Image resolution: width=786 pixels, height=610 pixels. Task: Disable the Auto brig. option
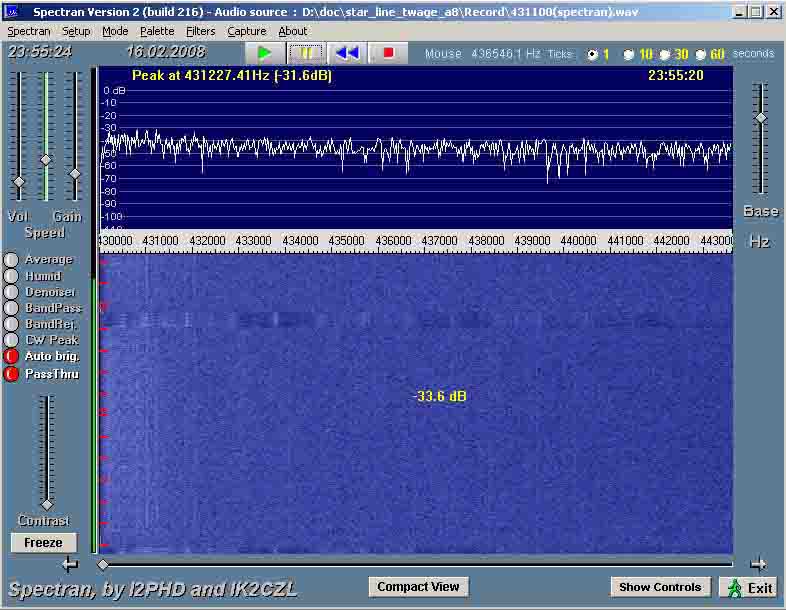click(x=11, y=356)
